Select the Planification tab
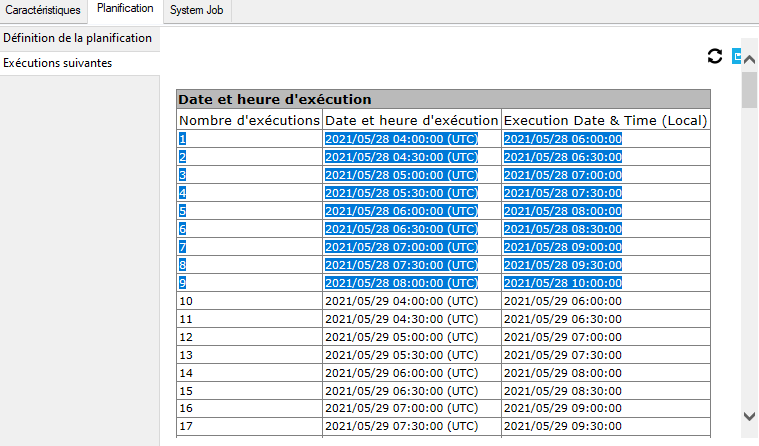 (125, 10)
